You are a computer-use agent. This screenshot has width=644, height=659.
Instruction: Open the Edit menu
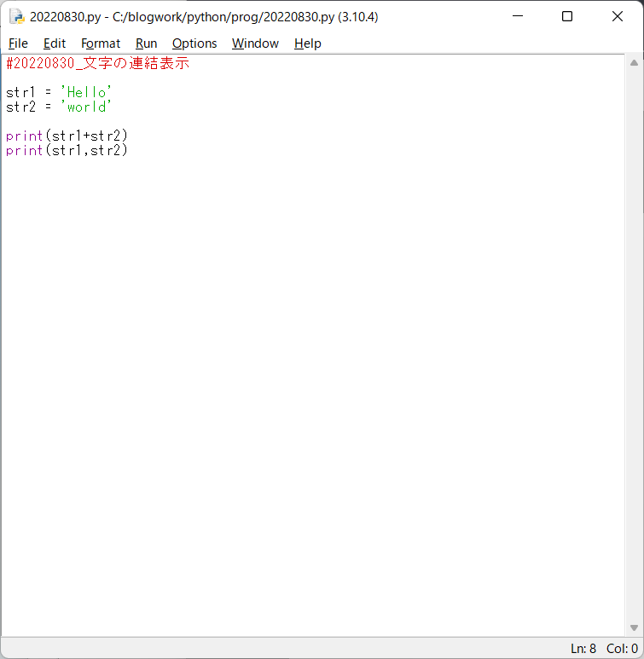55,43
